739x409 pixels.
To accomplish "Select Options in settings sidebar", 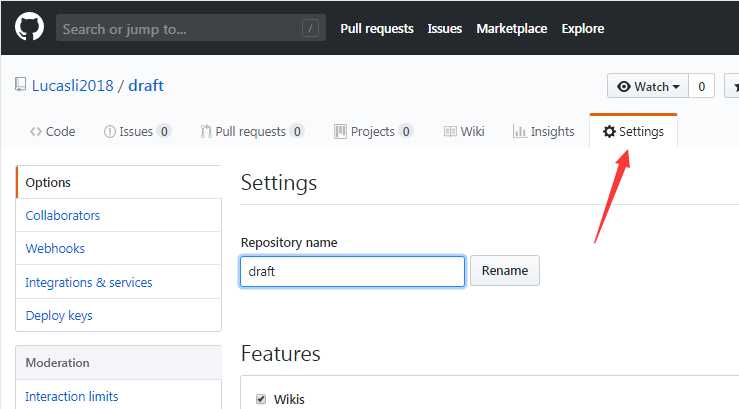I will click(x=118, y=182).
